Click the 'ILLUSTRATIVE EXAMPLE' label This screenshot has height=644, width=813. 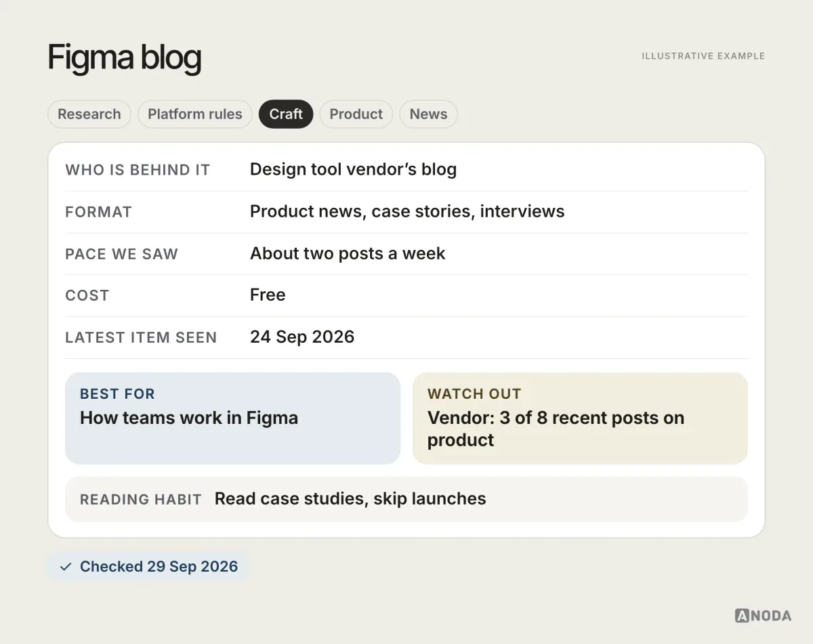tap(703, 56)
